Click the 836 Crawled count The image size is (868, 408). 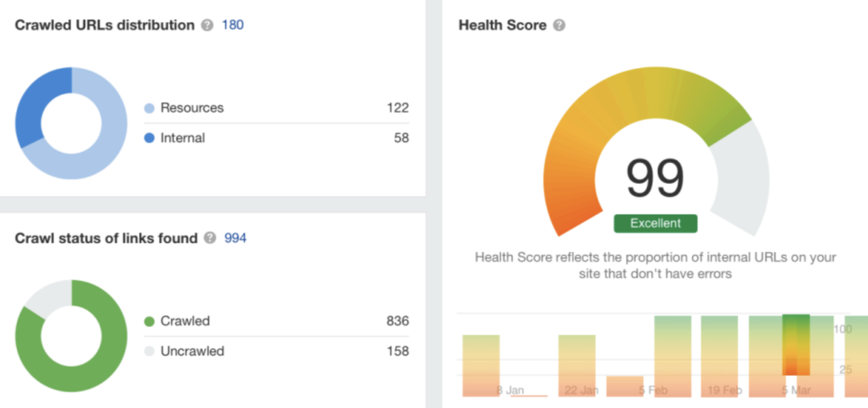[398, 321]
